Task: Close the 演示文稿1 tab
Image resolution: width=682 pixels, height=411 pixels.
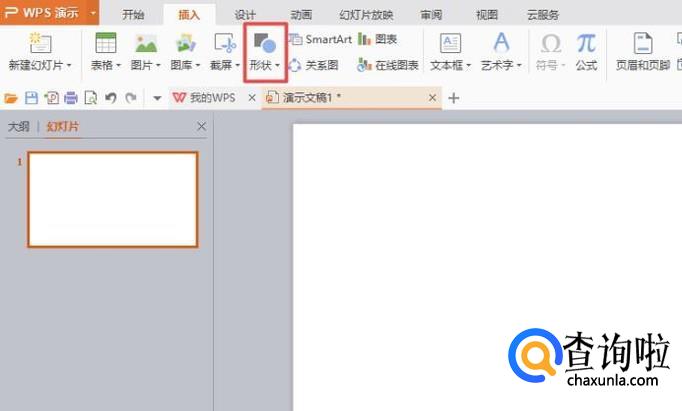Action: (x=432, y=98)
